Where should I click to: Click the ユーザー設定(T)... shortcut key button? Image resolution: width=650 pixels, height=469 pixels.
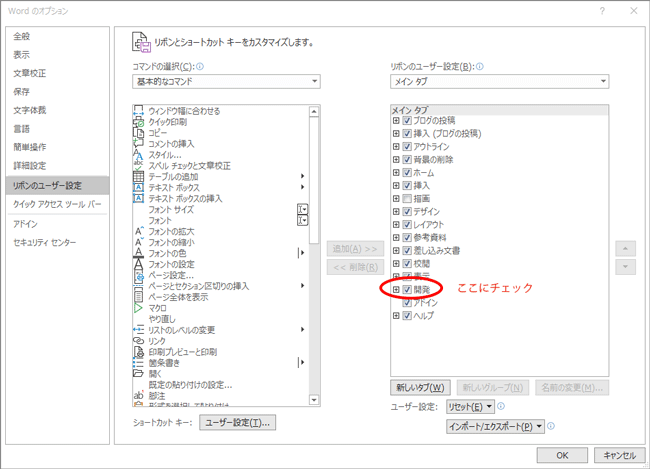pyautogui.click(x=238, y=423)
